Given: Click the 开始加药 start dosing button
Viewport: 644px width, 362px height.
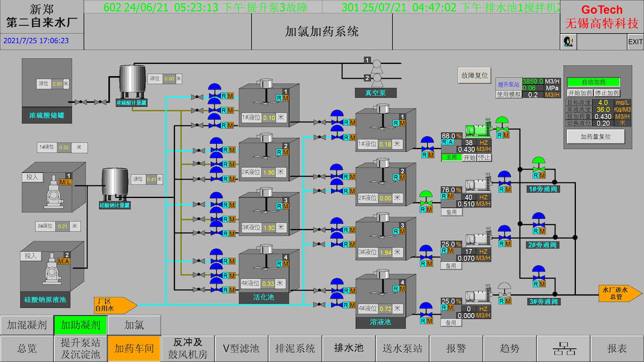Looking at the screenshot, I should pos(580,93).
